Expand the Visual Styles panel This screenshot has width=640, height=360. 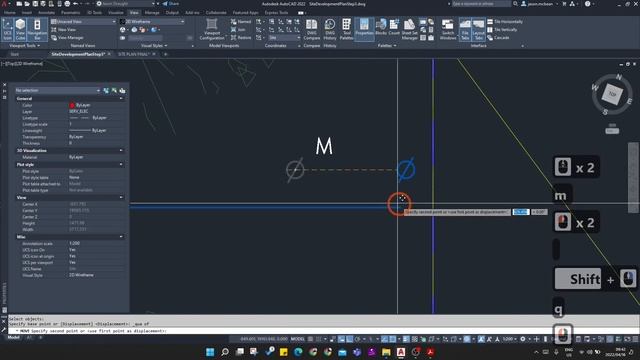click(154, 46)
